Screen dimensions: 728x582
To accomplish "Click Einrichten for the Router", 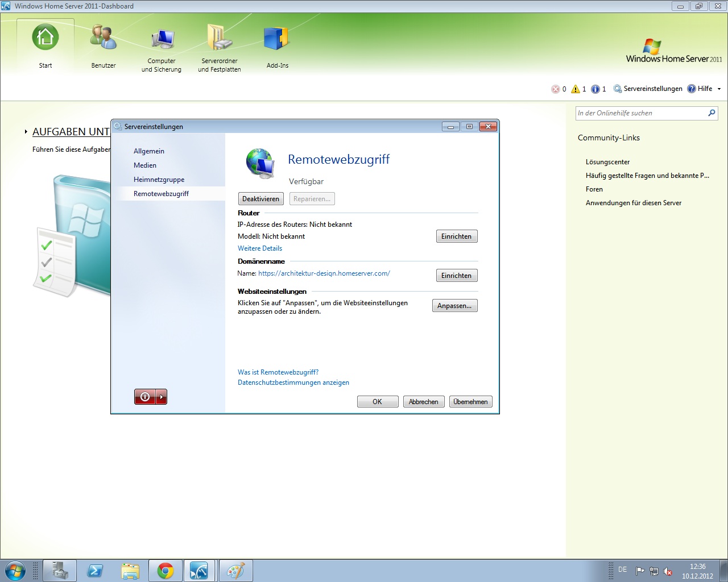I will (x=457, y=236).
